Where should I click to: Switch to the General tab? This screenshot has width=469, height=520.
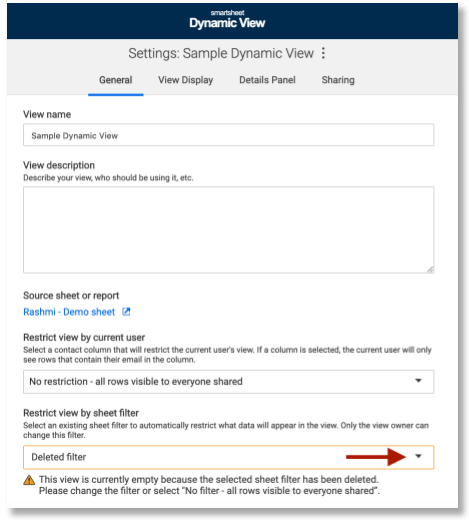click(116, 80)
